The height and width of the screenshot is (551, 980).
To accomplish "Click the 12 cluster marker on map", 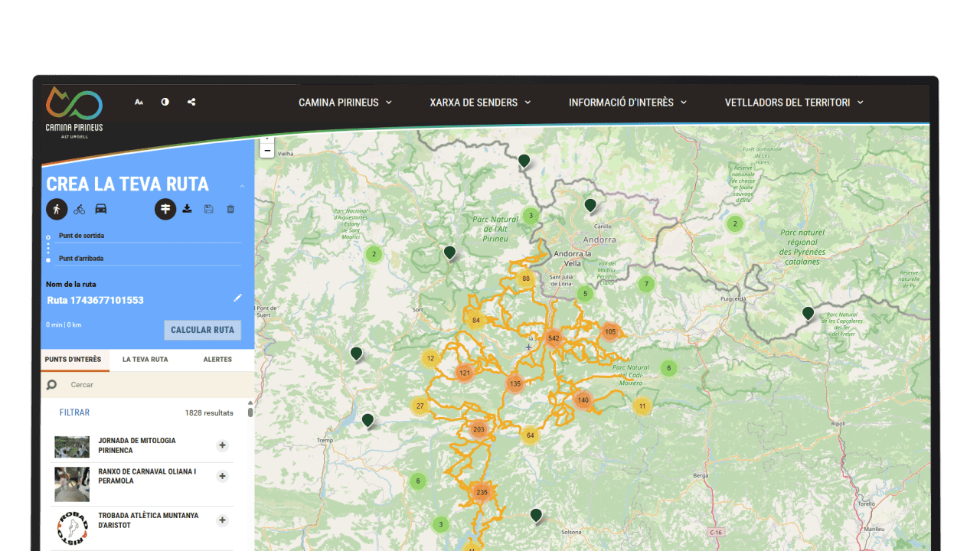I will (x=430, y=358).
